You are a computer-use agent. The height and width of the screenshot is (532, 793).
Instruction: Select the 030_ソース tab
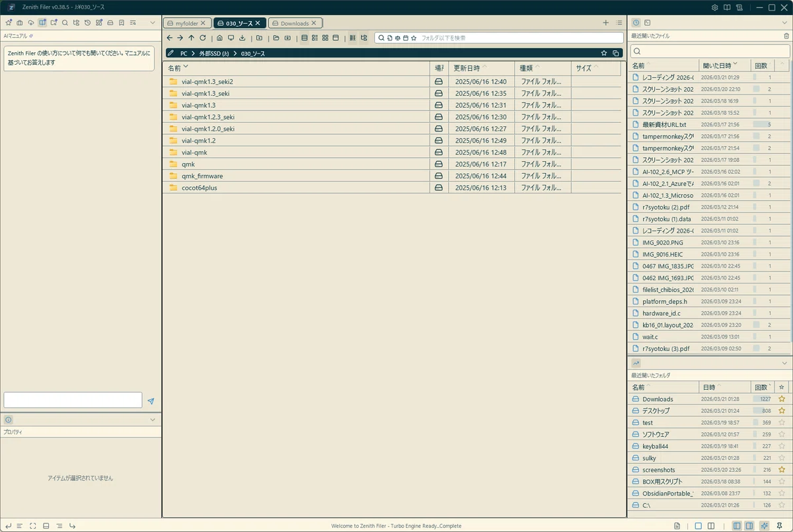(240, 23)
